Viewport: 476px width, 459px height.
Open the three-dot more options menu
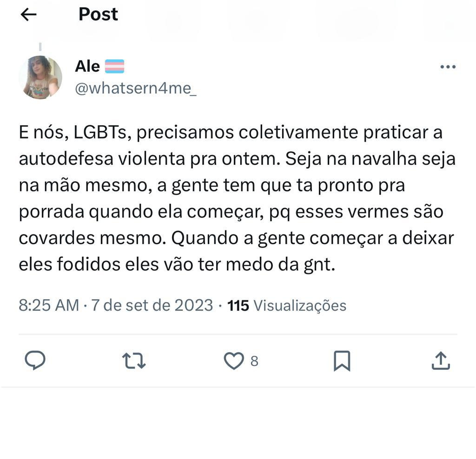click(x=448, y=67)
